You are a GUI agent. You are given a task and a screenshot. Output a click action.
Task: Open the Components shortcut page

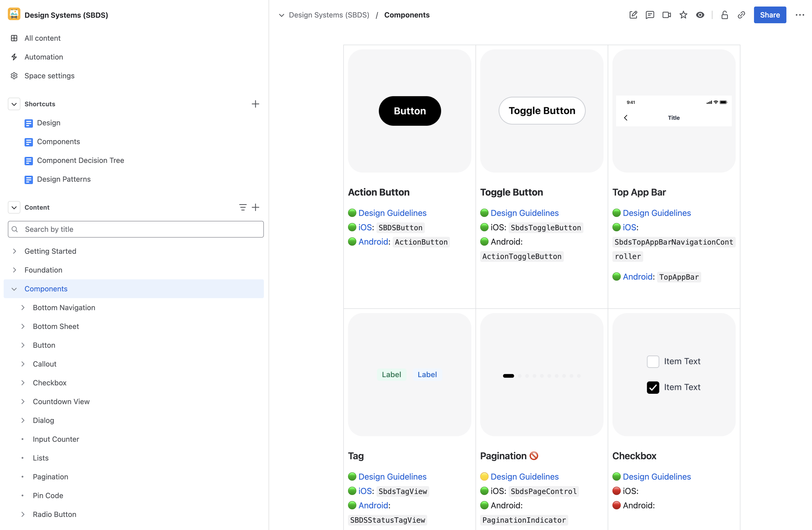58,142
